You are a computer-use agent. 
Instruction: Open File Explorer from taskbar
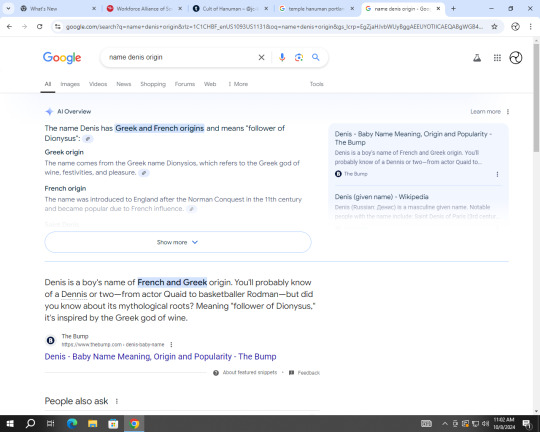pos(93,423)
